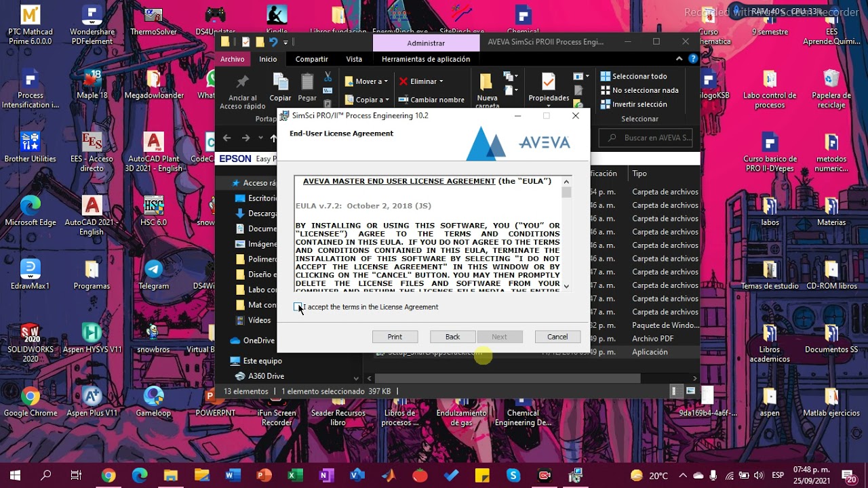The width and height of the screenshot is (868, 488).
Task: Click the Cancel button in installer
Action: (557, 337)
